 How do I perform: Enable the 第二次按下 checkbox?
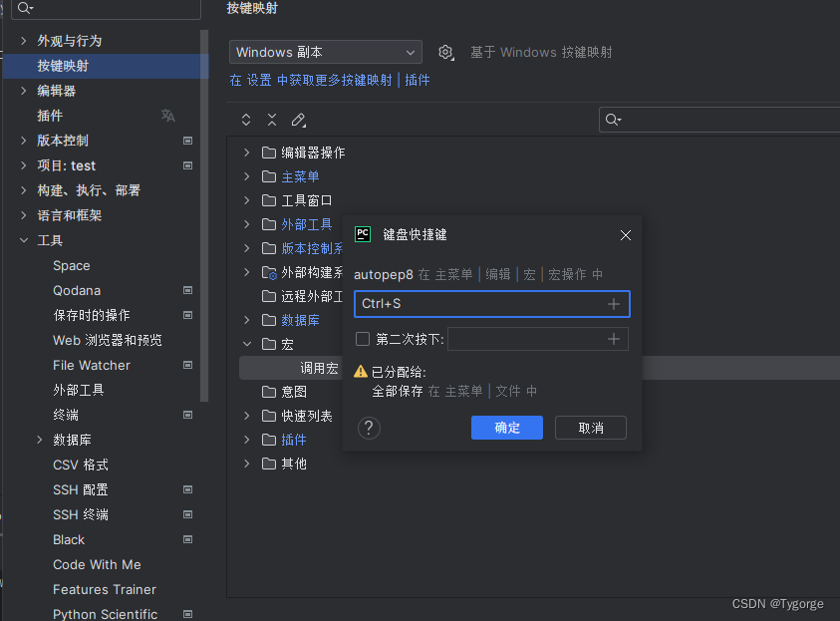pyautogui.click(x=363, y=339)
